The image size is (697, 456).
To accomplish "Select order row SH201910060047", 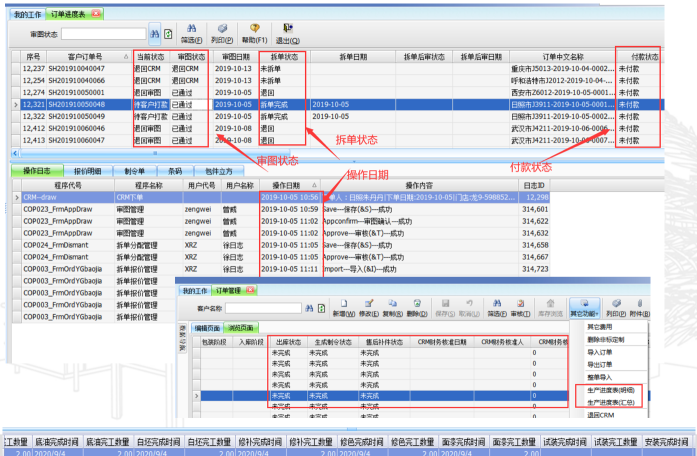I will click(338, 140).
